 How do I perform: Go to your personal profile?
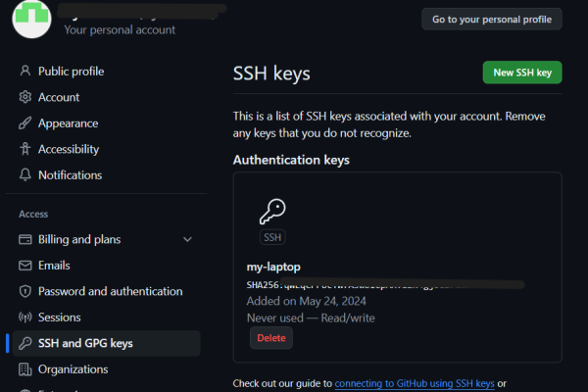click(x=492, y=19)
